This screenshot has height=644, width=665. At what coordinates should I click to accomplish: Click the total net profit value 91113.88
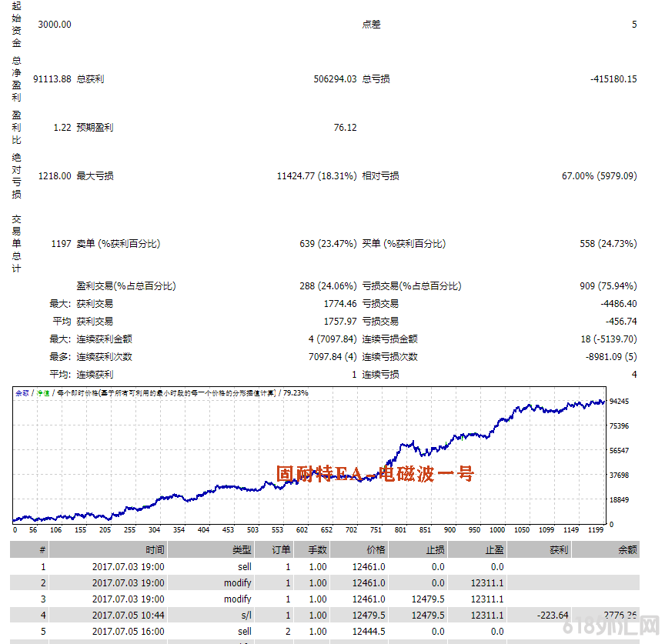point(52,78)
